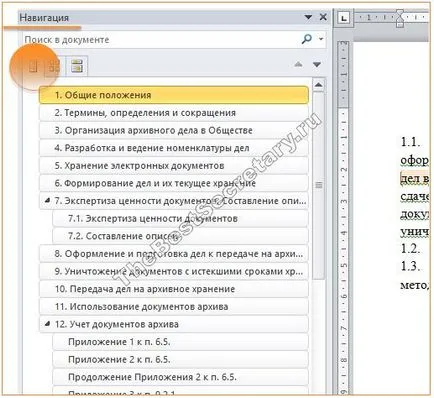Select heading 3. Организация архивного дела в Обществе
Screen dimensions: 434x398
174,130
